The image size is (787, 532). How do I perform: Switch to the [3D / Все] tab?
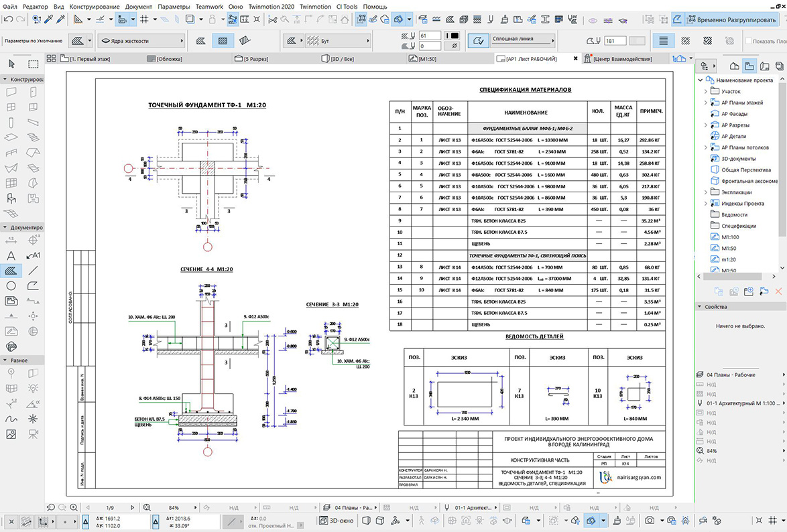(x=338, y=59)
